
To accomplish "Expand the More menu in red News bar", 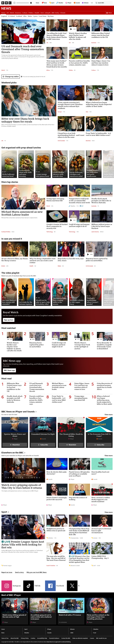I will pos(109,13).
